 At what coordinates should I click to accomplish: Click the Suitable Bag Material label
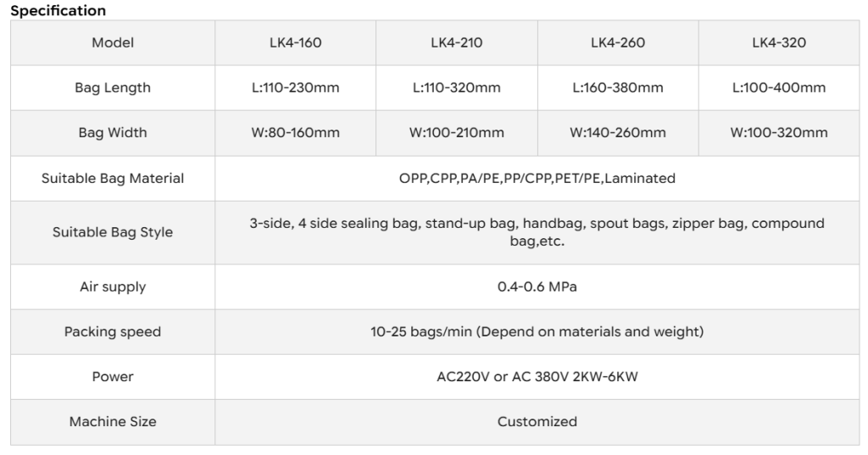[113, 178]
